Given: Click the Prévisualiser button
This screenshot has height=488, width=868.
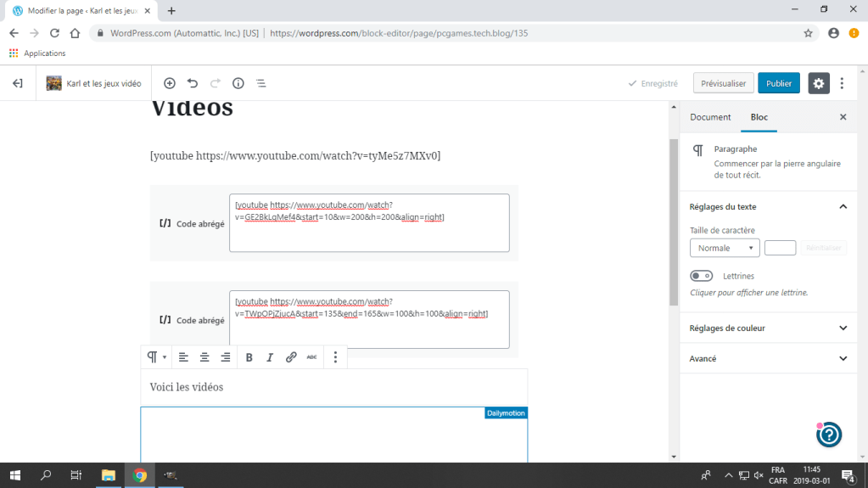Looking at the screenshot, I should point(723,83).
